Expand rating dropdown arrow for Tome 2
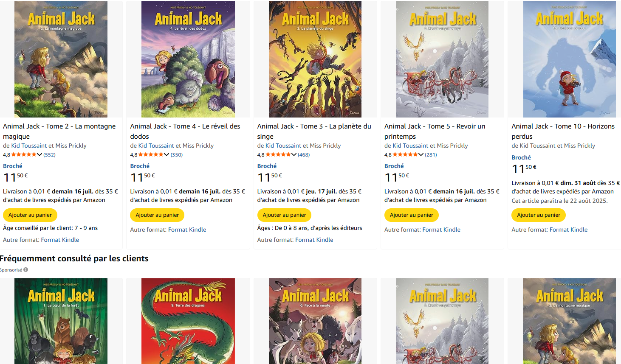Image resolution: width=621 pixels, height=364 pixels. point(40,155)
